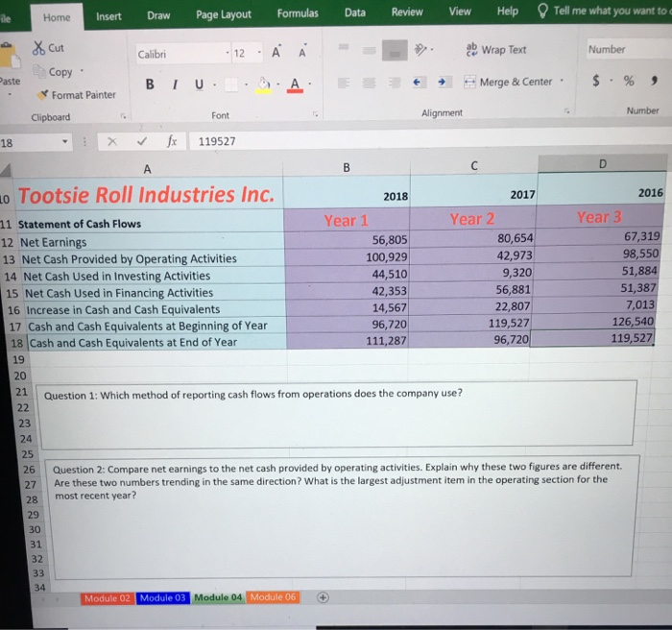
Task: Click the Decrease Font Size icon
Action: pyautogui.click(x=302, y=52)
